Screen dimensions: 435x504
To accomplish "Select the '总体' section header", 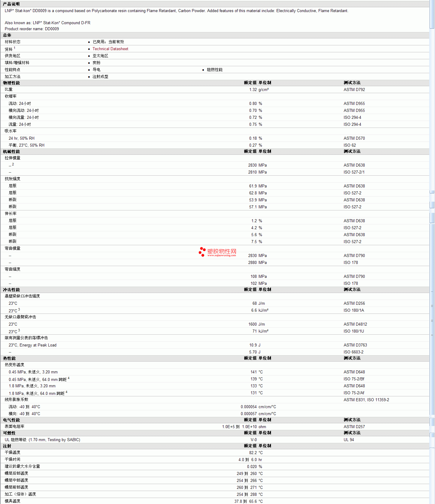I will 7,35.
